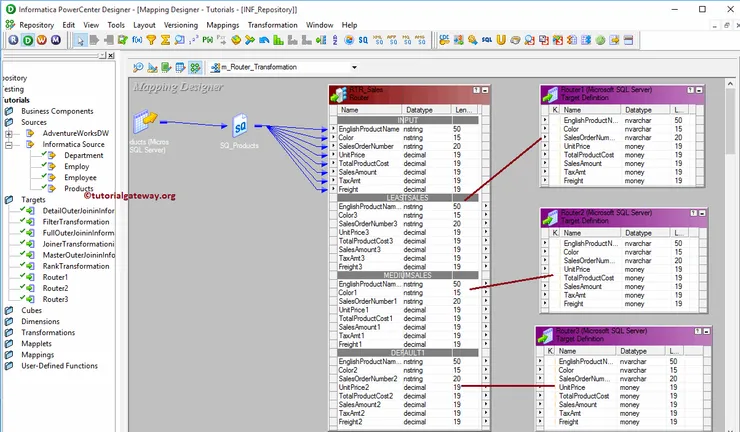Open the Repository menu
This screenshot has height=432, width=740.
[x=36, y=25]
